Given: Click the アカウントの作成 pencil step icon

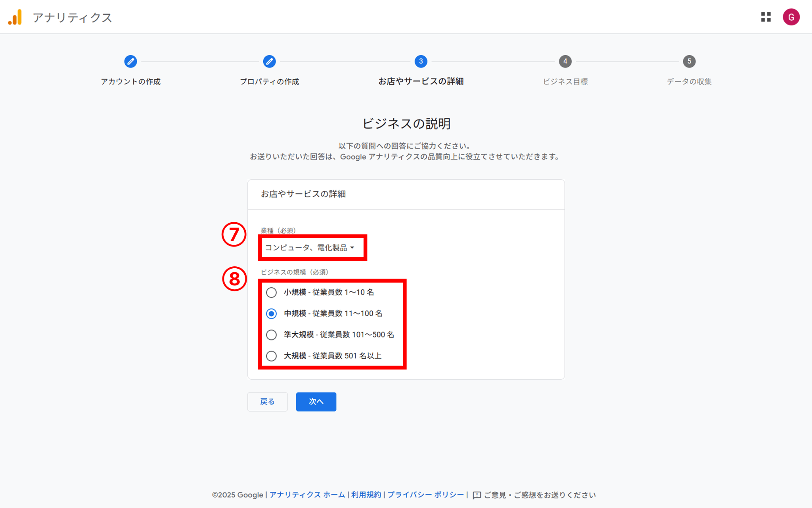Looking at the screenshot, I should point(130,62).
